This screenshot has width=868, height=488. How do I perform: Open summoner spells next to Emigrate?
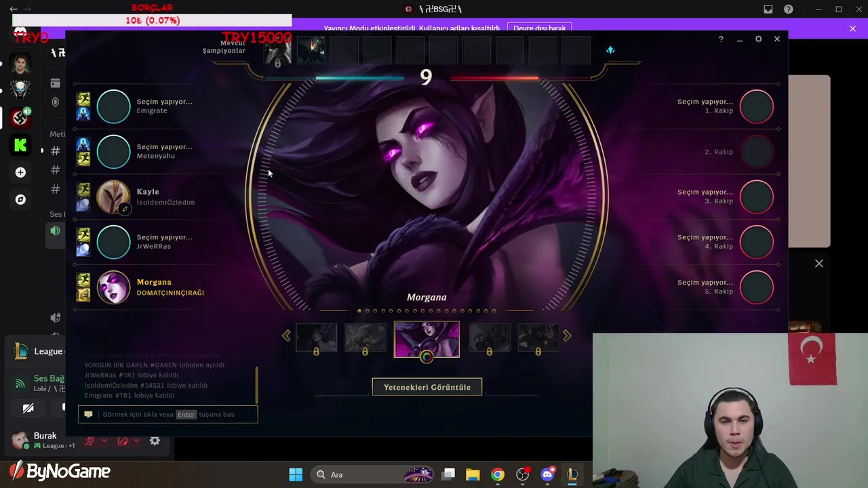coord(83,106)
